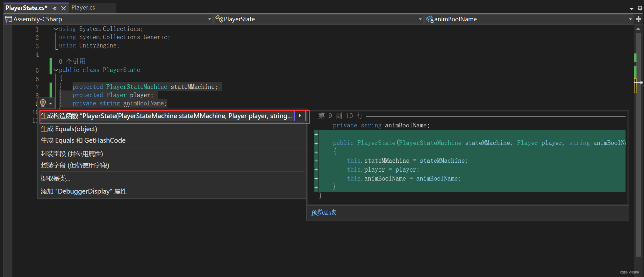Click on animBoolName in line 9
Viewport: 644px width, 277px height.
point(144,103)
